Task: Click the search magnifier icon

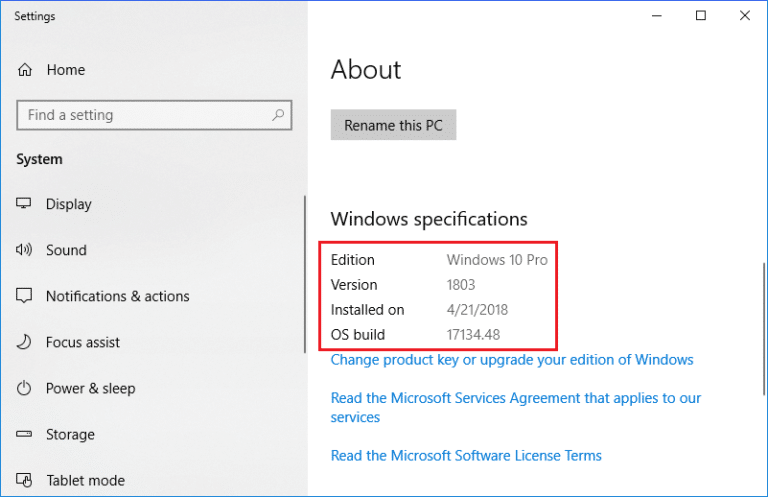Action: click(279, 115)
